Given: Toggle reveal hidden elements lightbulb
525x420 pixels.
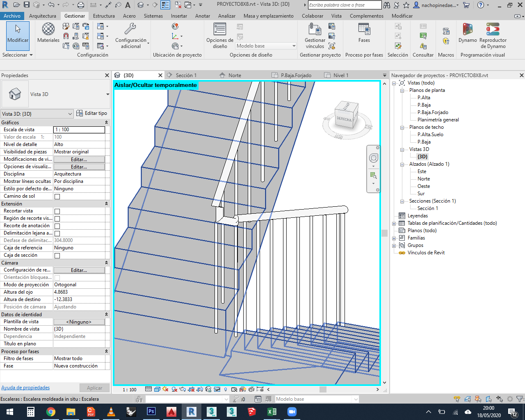Looking at the screenshot, I should [x=225, y=389].
